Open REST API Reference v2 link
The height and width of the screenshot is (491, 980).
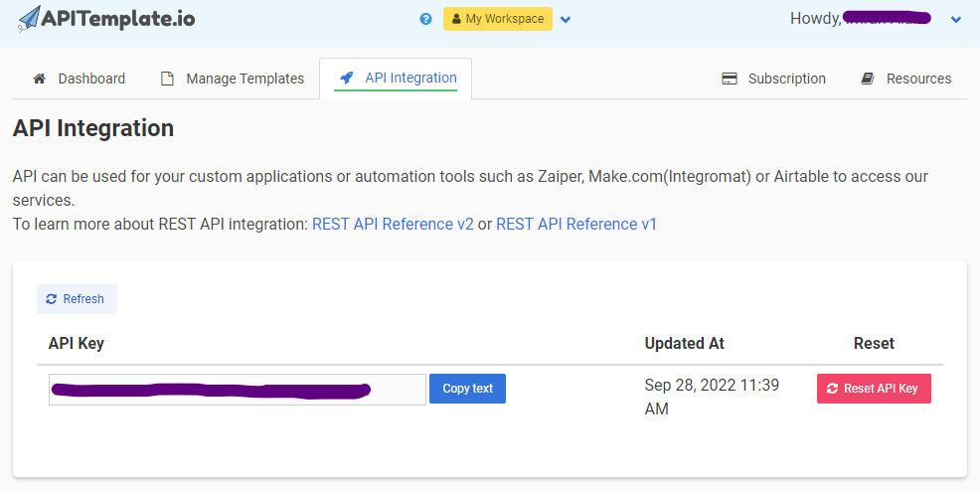394,224
